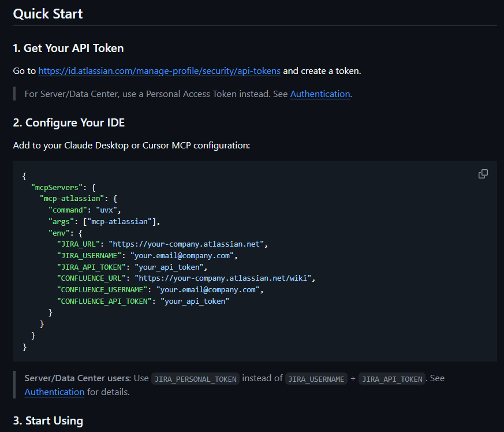Click the "mcpServers" key in code
Image resolution: width=504 pixels, height=432 pixels.
click(57, 187)
